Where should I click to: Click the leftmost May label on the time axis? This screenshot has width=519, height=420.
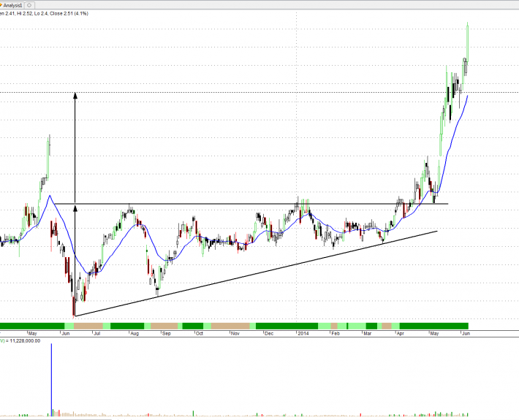point(31,333)
